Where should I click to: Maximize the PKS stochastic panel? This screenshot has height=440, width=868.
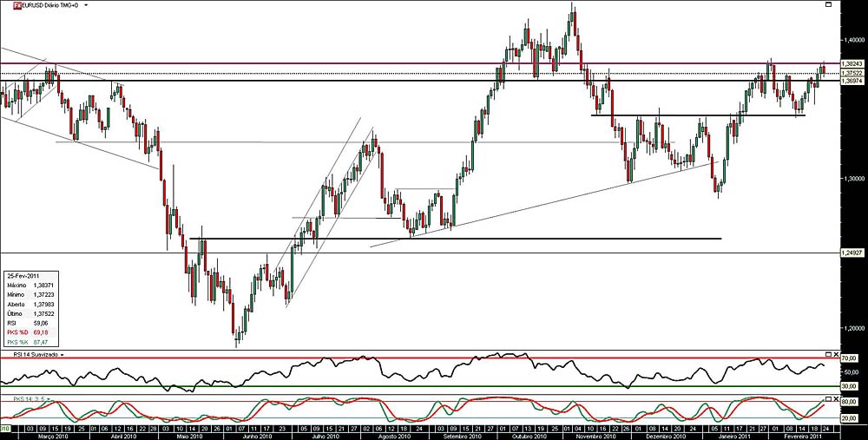pos(828,399)
